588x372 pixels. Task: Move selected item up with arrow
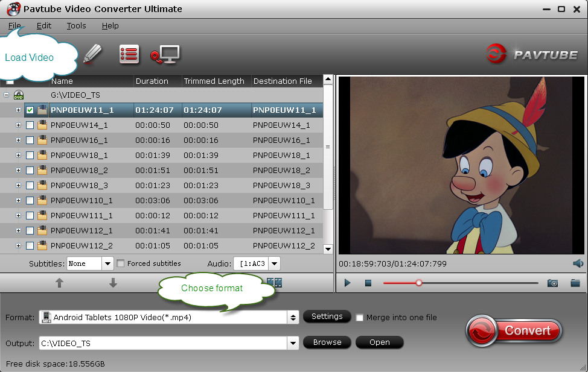pos(59,283)
